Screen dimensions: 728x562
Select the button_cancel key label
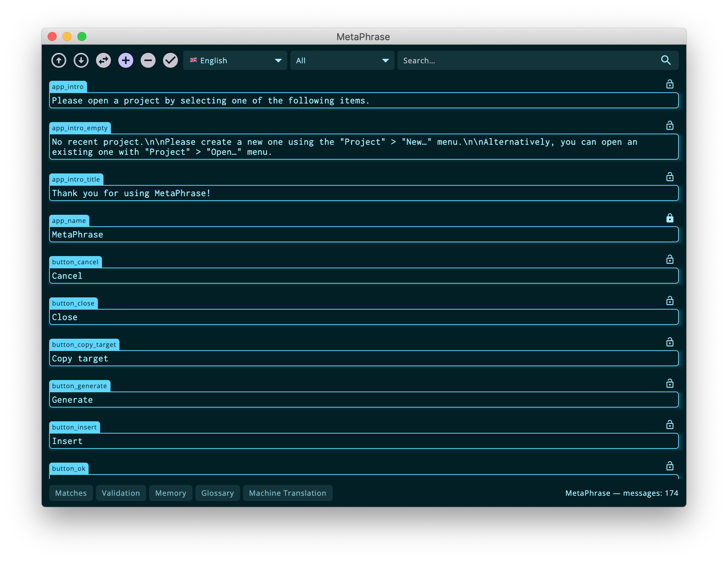(x=76, y=262)
